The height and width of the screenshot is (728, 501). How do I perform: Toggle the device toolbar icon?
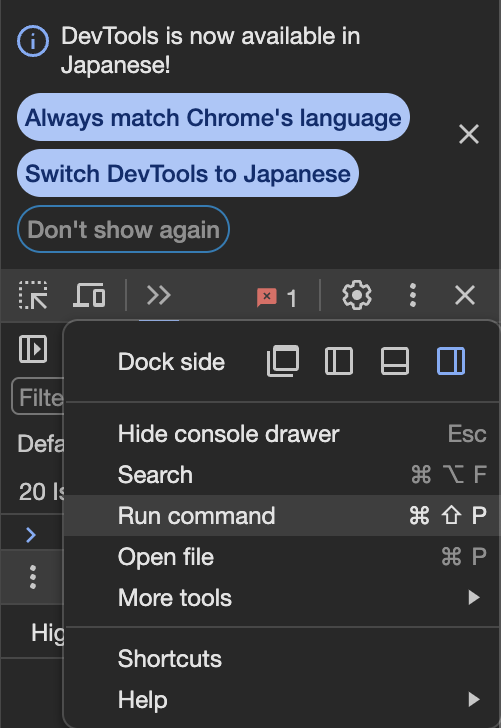[x=89, y=295]
